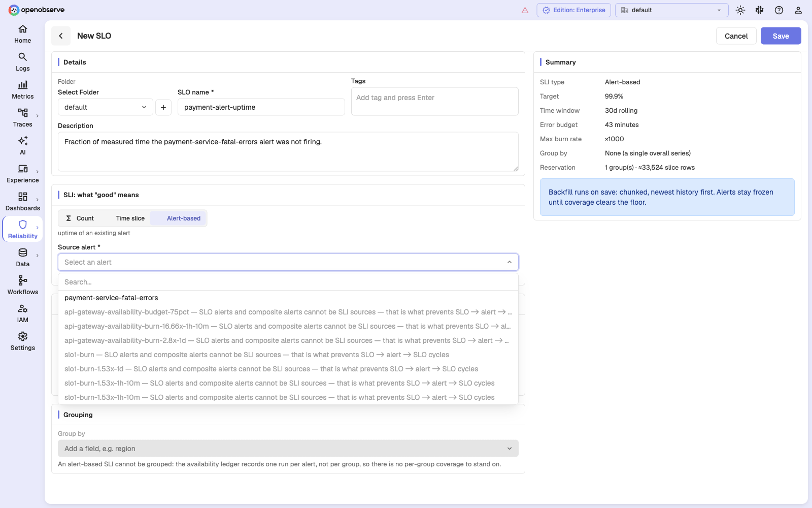
Task: Expand Data submenu chevron
Action: point(38,256)
